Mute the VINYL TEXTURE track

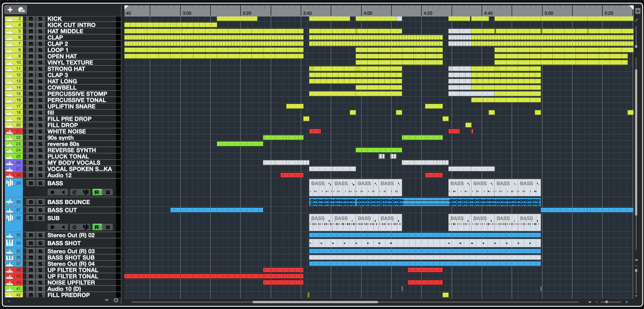pyautogui.click(x=31, y=63)
